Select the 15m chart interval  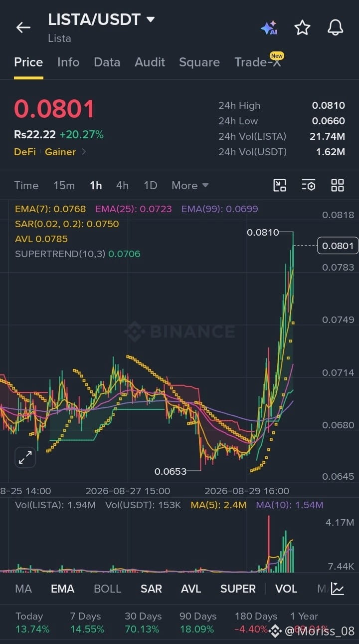pos(64,185)
